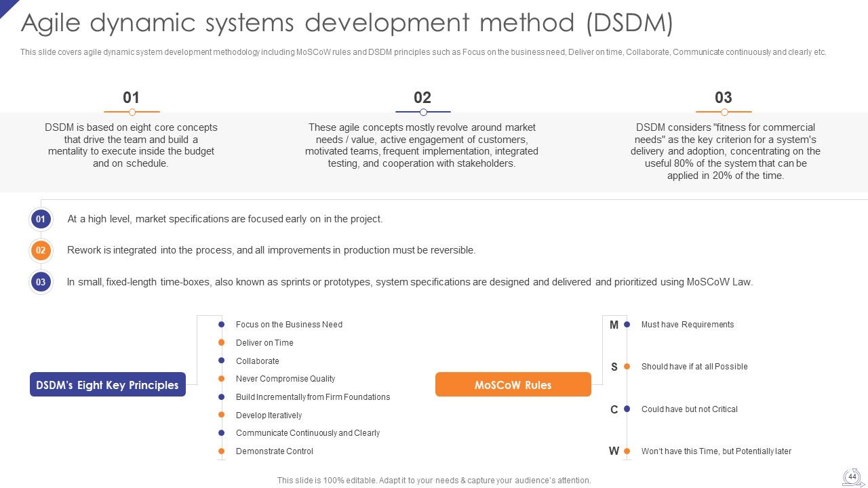Select 'Should have if at all Possible' text
The height and width of the screenshot is (488, 868).
click(694, 367)
